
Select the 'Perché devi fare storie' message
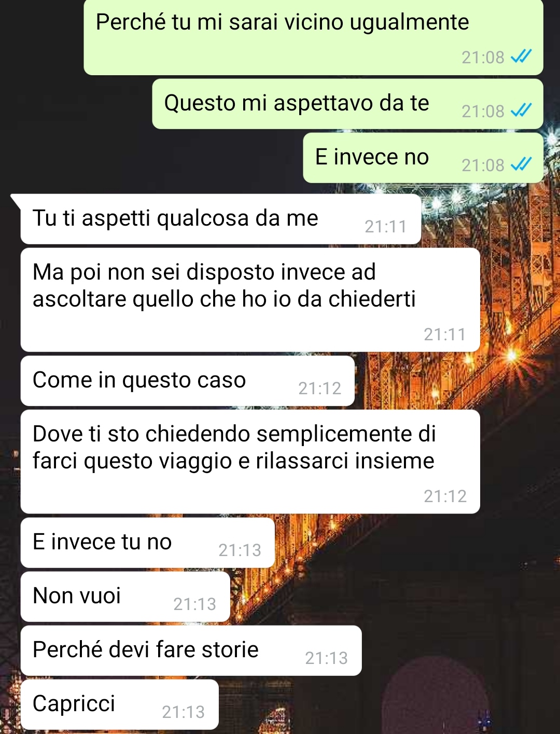point(191,650)
